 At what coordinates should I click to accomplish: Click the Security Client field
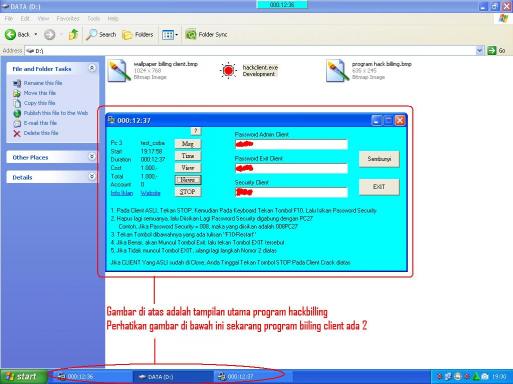tap(292, 192)
